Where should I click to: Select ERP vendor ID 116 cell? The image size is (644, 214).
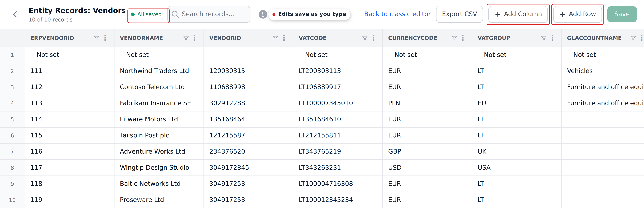coord(69,151)
